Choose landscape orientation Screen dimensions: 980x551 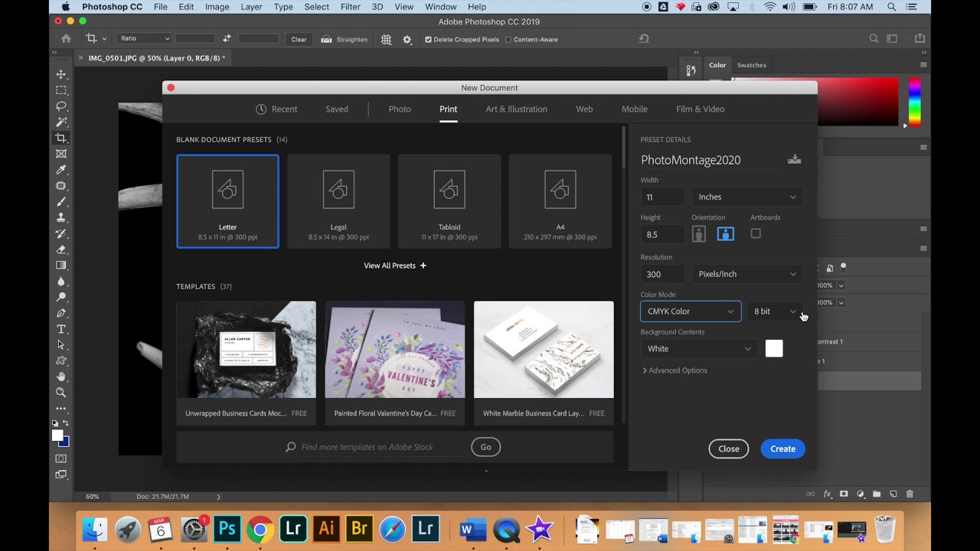click(725, 234)
